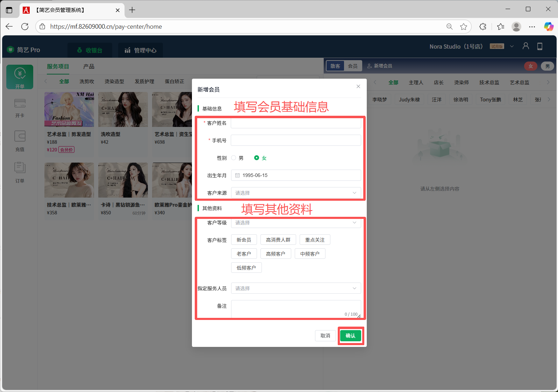The image size is (558, 392).
Task: Click the mobile phone icon in header
Action: point(539,46)
